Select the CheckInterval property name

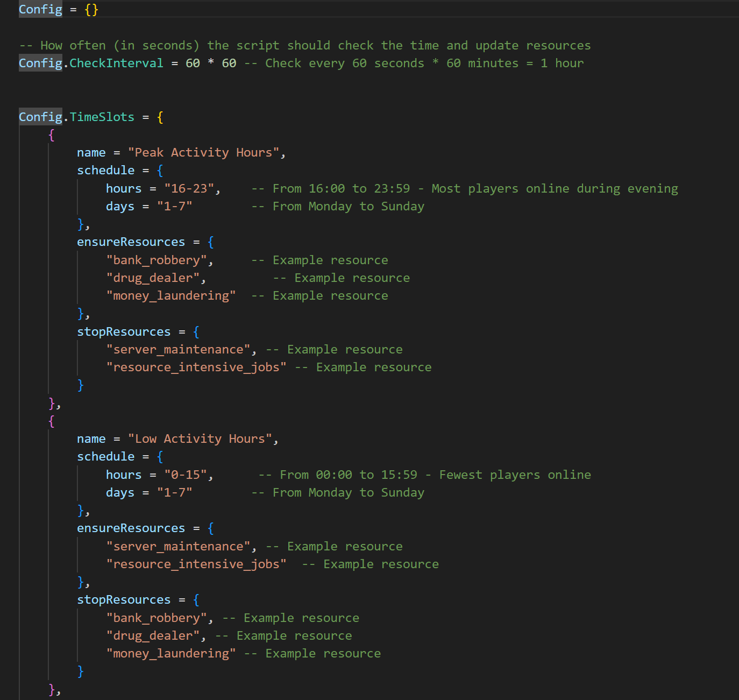116,63
